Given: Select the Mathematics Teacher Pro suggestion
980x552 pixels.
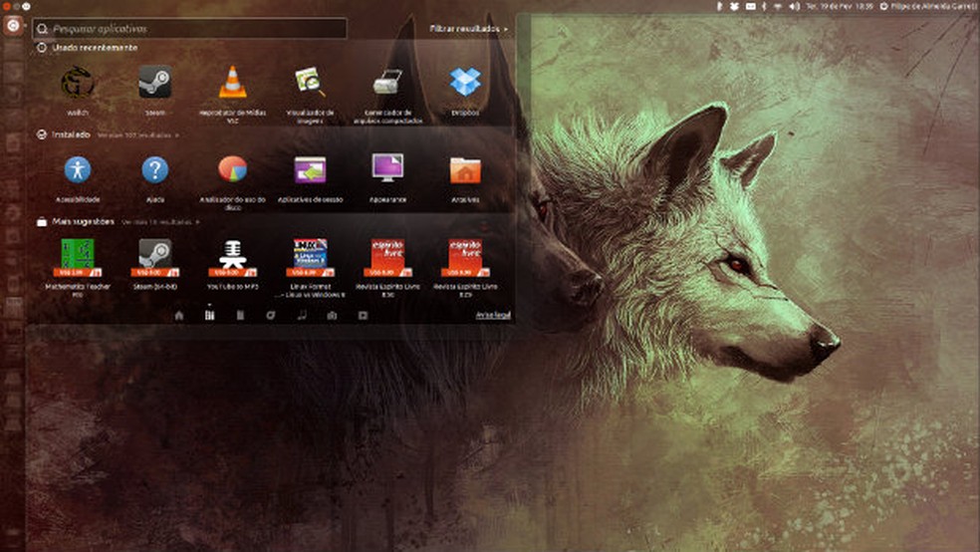Looking at the screenshot, I should pyautogui.click(x=78, y=256).
